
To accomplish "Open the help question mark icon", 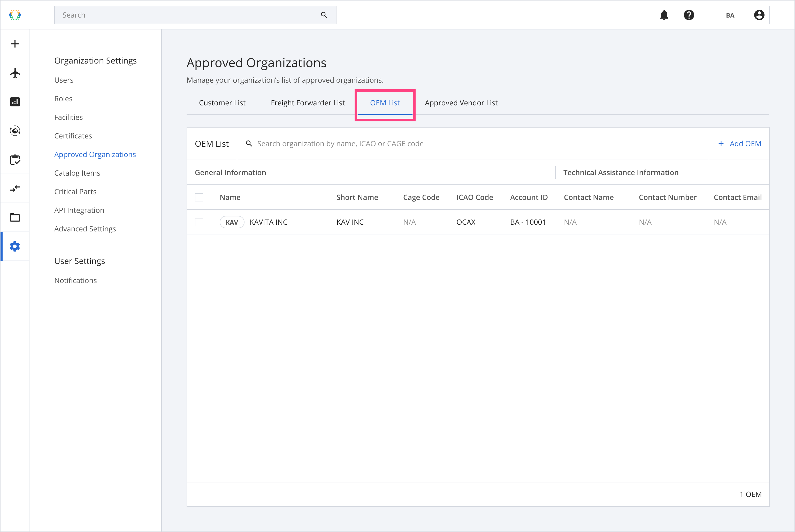I will pyautogui.click(x=689, y=15).
